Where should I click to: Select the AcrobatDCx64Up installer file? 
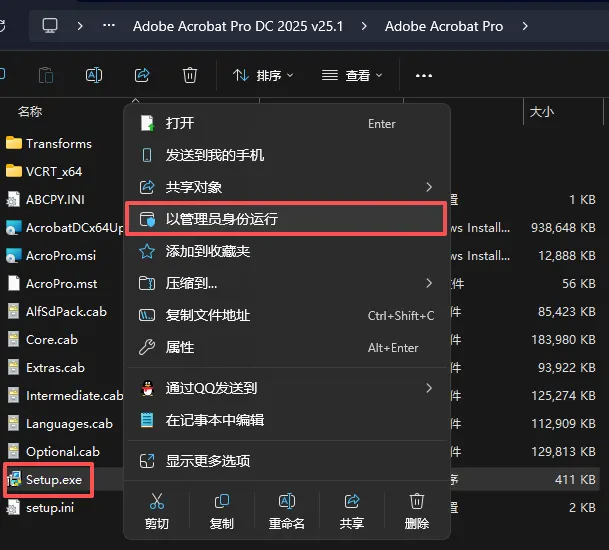(x=64, y=228)
